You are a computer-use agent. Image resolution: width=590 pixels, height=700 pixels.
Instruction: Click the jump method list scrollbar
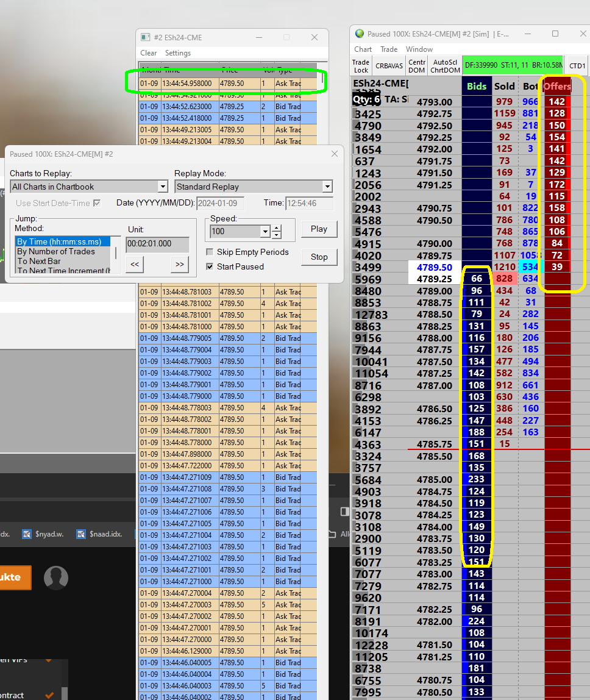(116, 254)
